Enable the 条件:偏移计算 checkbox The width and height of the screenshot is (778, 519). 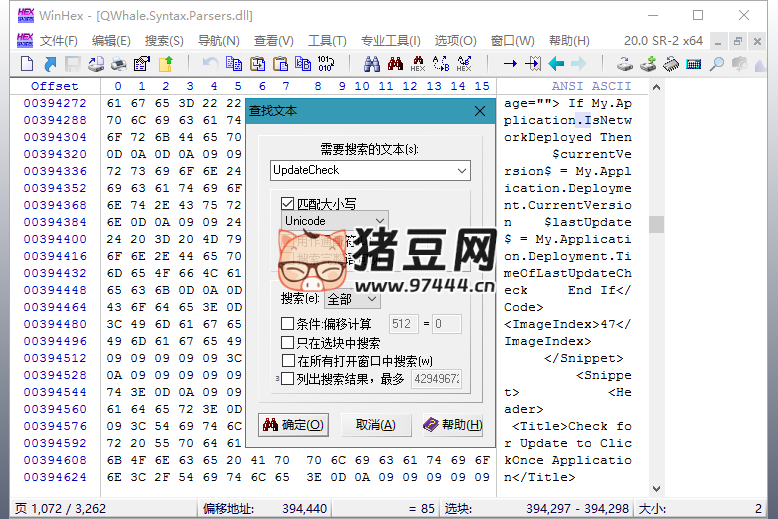287,324
